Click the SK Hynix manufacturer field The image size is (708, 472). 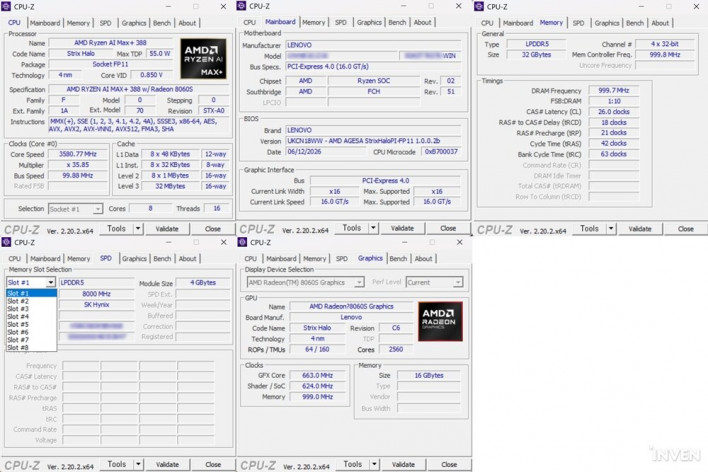97,305
